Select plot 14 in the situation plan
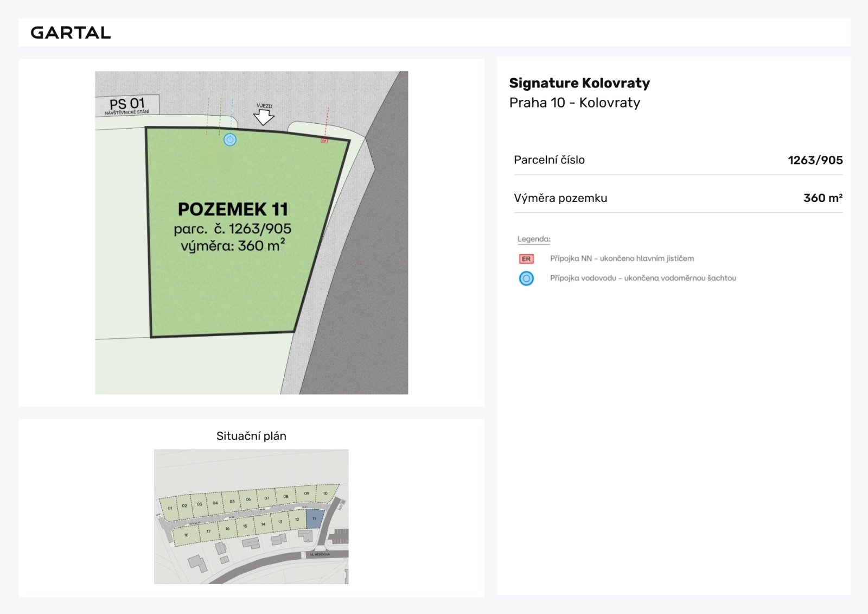Viewport: 868px width, 614px height. [263, 524]
